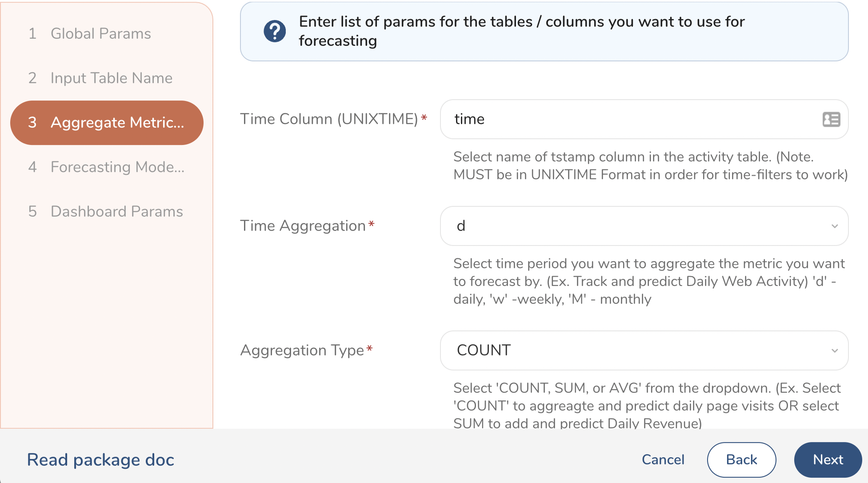Screen dimensions: 868x483
Task: Go to step 5 Dashboard Params
Action: click(x=116, y=211)
